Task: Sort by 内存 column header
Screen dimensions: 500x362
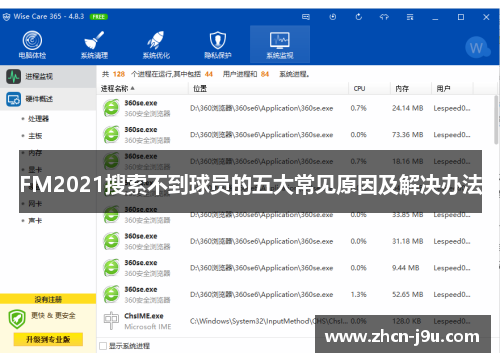Action: [411, 88]
